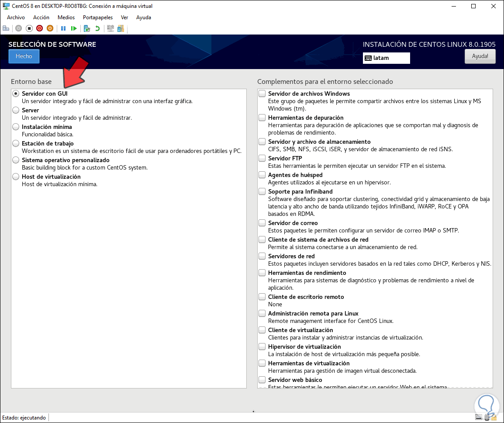Enable Herramientas de rendimiento checkbox
This screenshot has width=504, height=423.
coord(262,273)
